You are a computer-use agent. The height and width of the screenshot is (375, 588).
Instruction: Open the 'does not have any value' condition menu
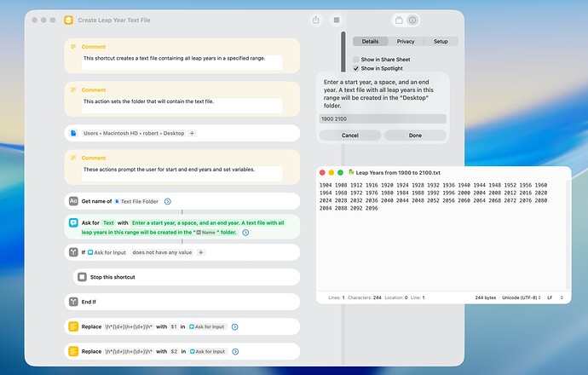tap(162, 252)
